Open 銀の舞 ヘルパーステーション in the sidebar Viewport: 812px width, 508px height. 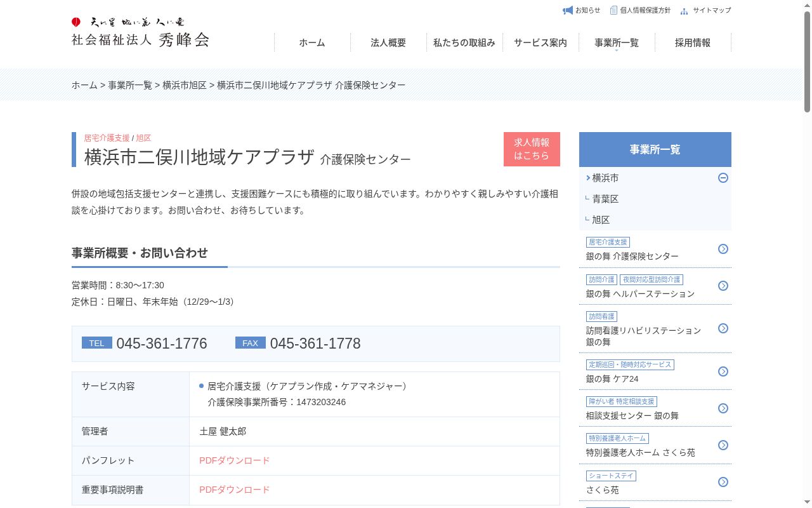coord(640,293)
